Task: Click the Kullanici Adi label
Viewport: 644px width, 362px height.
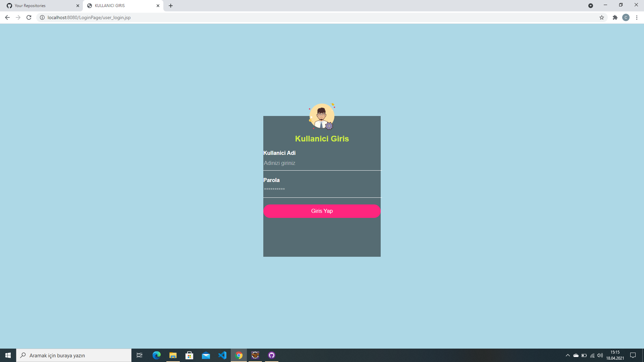Action: point(279,153)
